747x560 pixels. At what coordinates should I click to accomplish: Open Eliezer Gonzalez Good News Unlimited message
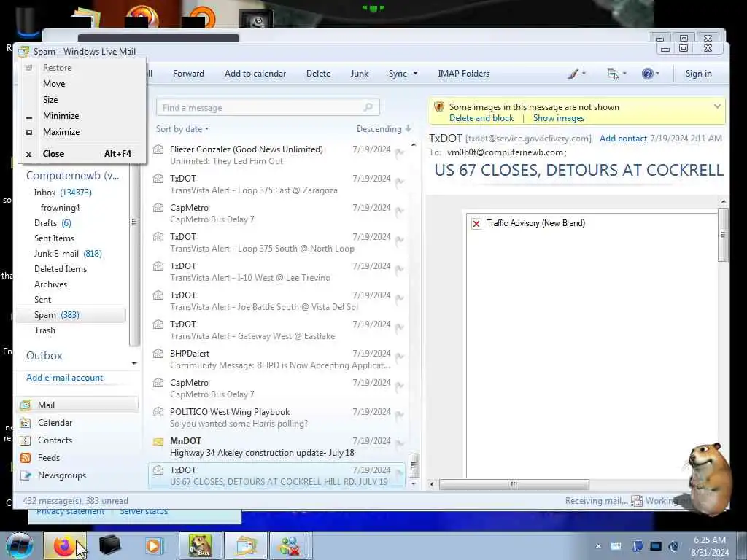278,155
